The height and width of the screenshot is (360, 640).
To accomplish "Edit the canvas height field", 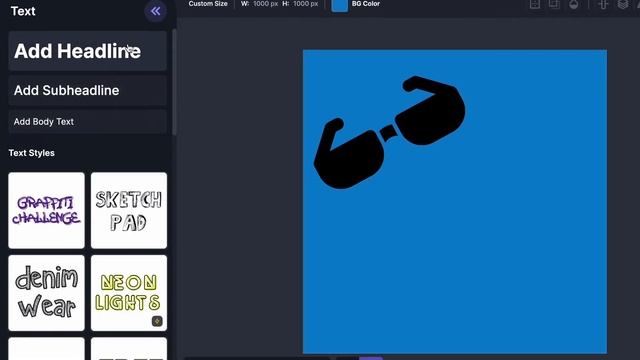I will click(x=305, y=4).
